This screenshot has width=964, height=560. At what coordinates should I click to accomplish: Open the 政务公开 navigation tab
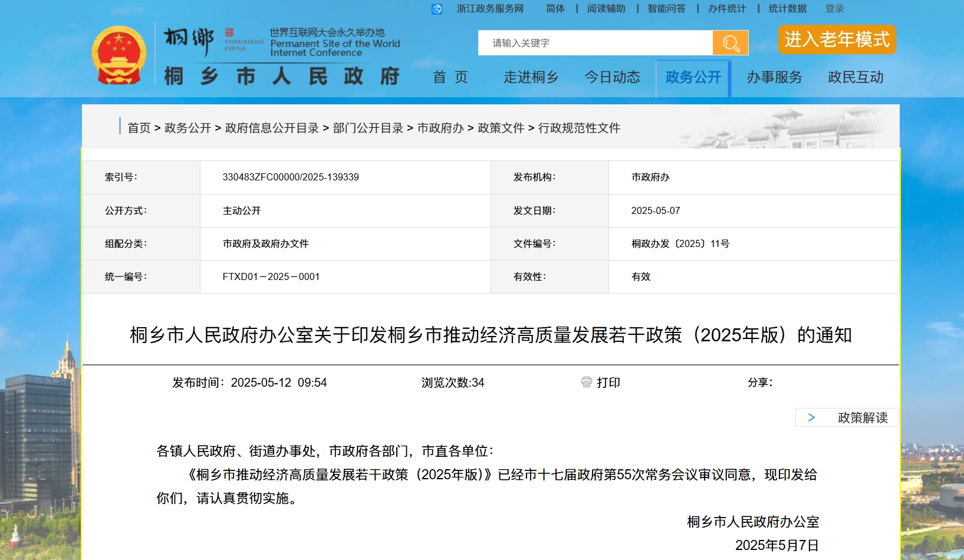tap(693, 77)
